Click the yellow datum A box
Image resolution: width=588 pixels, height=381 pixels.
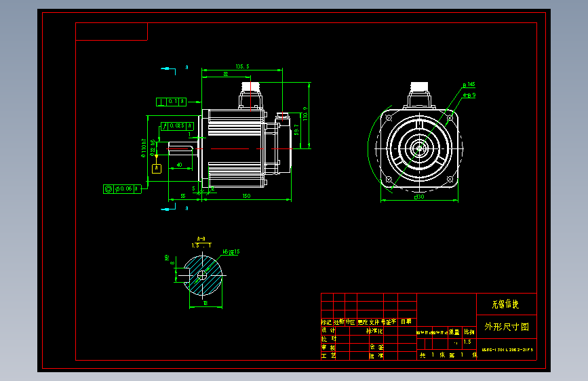(157, 168)
